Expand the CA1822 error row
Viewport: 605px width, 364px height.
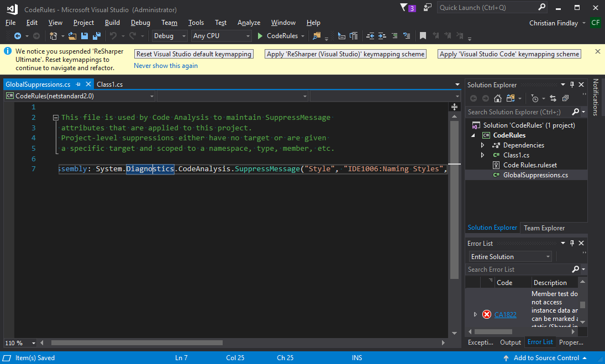point(475,315)
